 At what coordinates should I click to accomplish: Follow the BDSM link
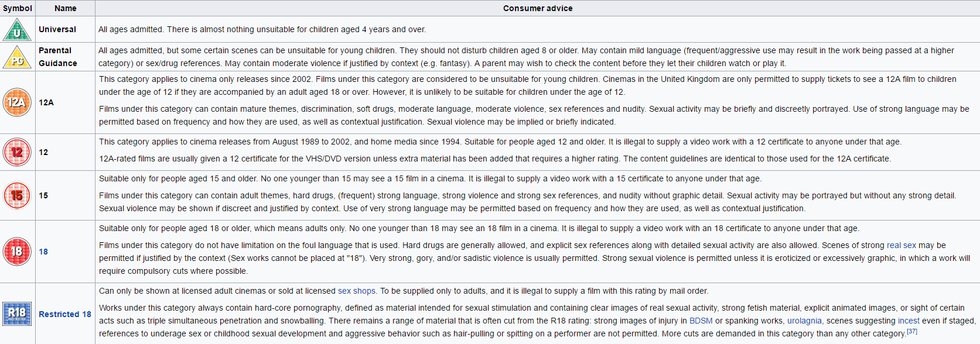tap(701, 321)
